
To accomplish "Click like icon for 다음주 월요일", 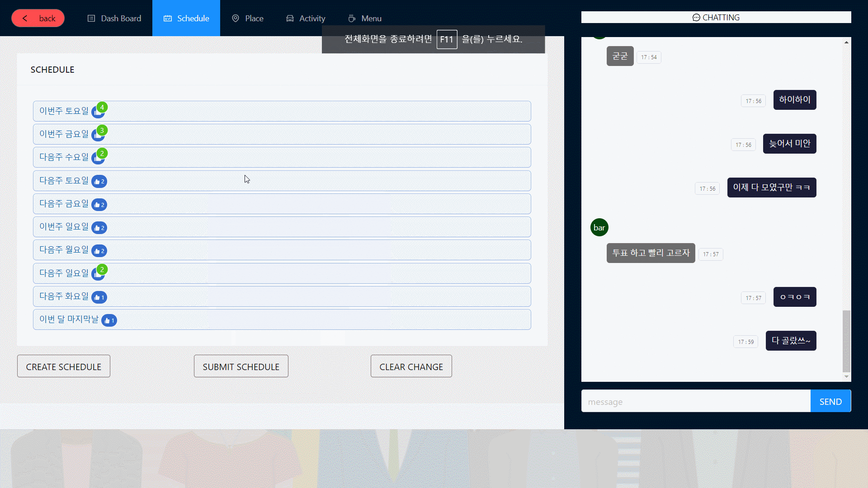I will pyautogui.click(x=99, y=251).
